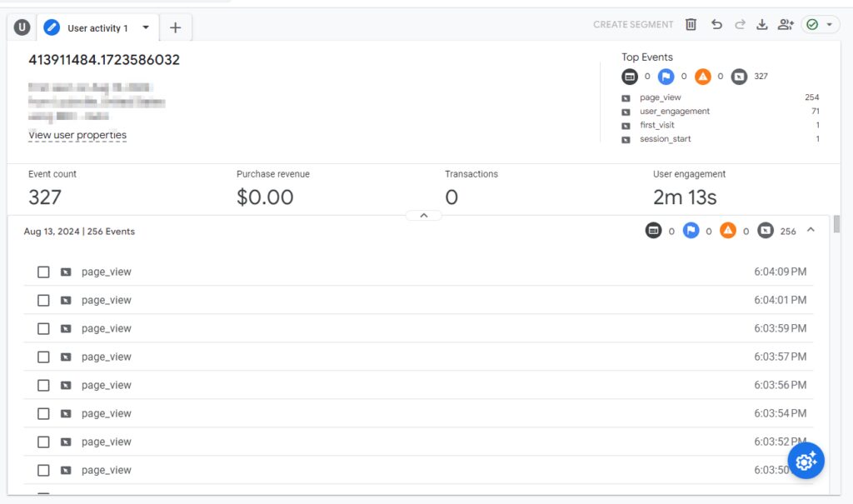Screen dimensions: 853x504
Task: Open the User activity 1 tab dropdown arrow
Action: pyautogui.click(x=146, y=27)
